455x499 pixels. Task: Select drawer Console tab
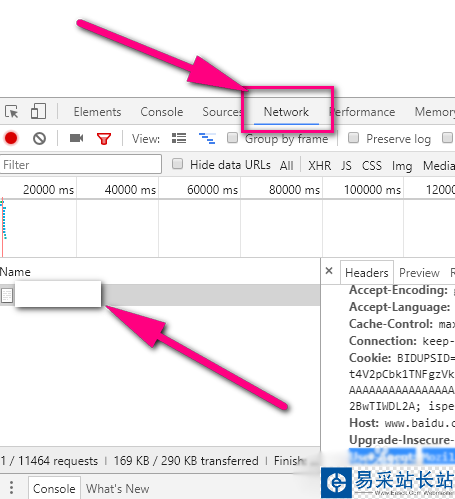[x=54, y=489]
